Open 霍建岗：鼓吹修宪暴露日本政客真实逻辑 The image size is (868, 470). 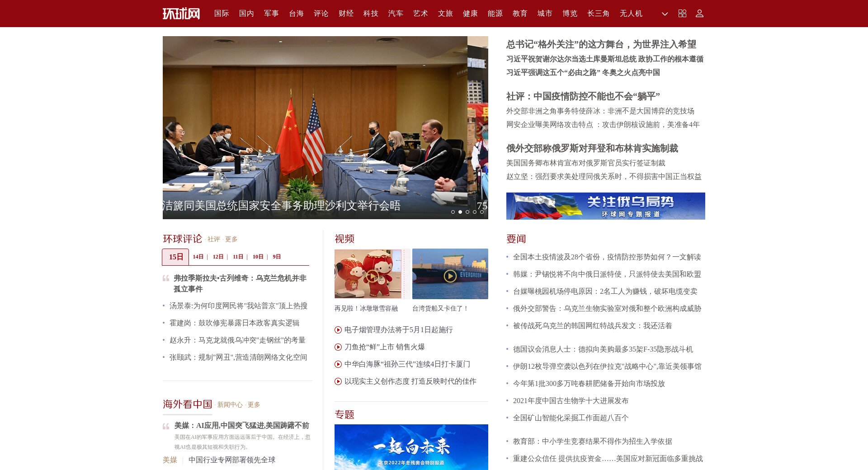click(x=234, y=323)
